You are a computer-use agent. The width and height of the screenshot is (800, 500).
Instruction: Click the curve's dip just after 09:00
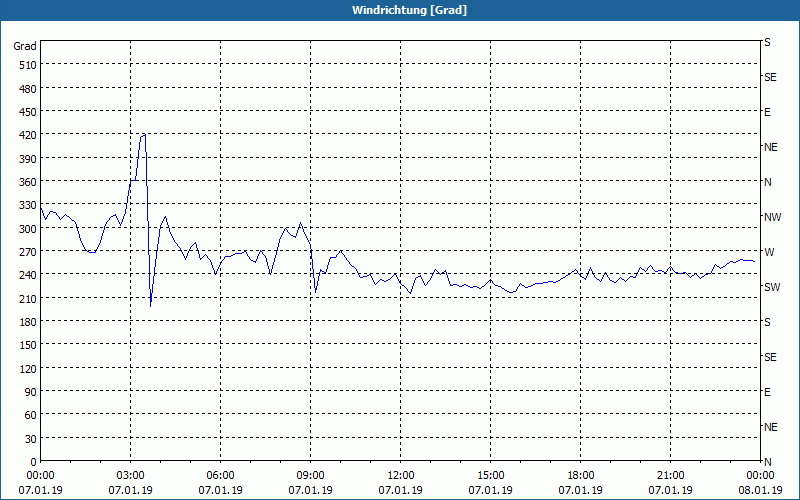pos(316,292)
